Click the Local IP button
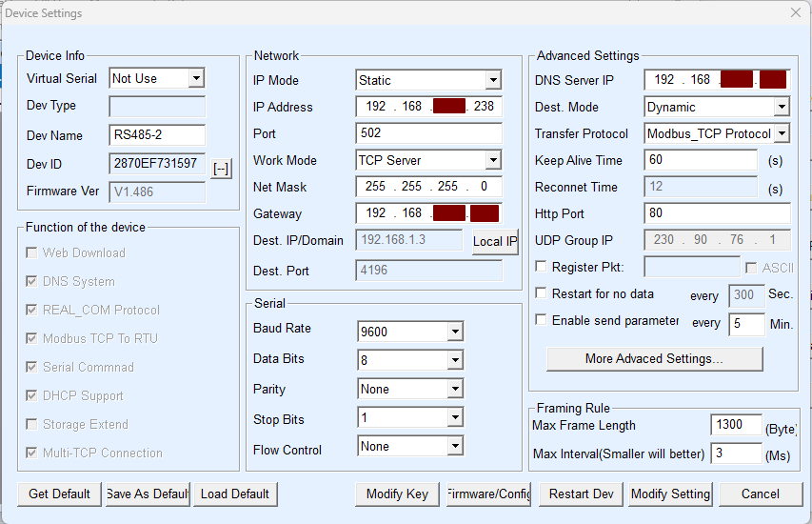The height and width of the screenshot is (524, 812). click(494, 241)
